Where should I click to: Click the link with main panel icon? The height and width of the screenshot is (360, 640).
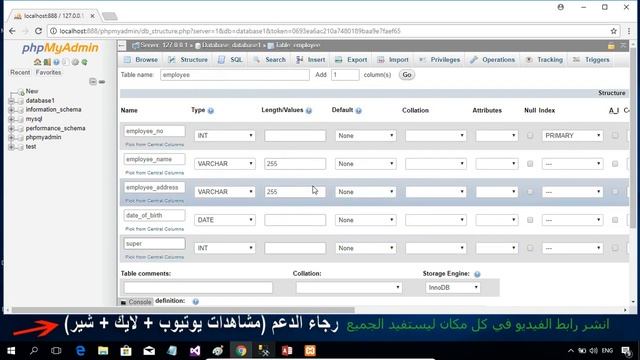pos(102,82)
